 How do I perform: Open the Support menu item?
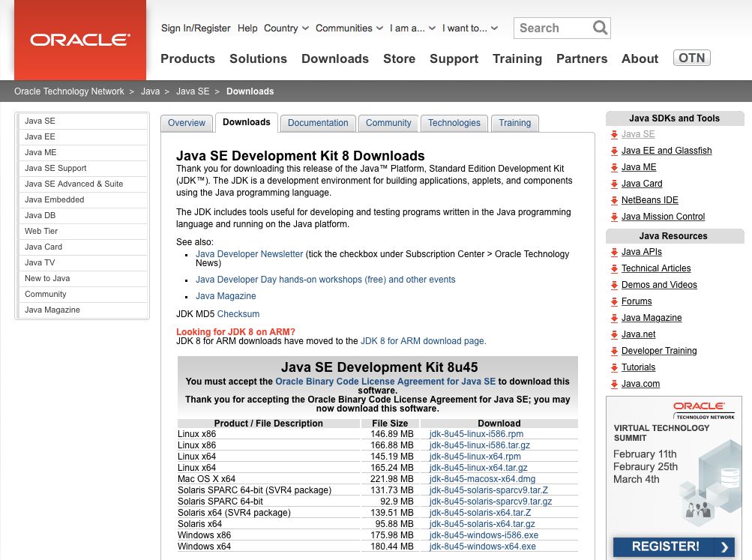[x=454, y=58]
